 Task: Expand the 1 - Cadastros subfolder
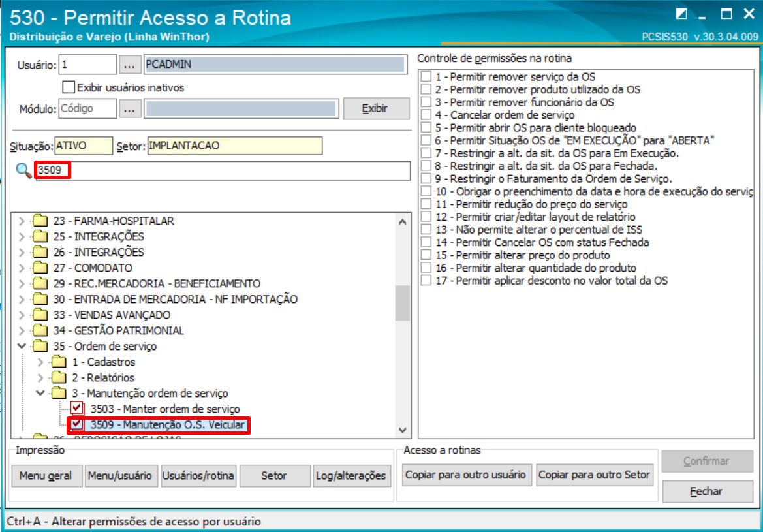(x=40, y=362)
